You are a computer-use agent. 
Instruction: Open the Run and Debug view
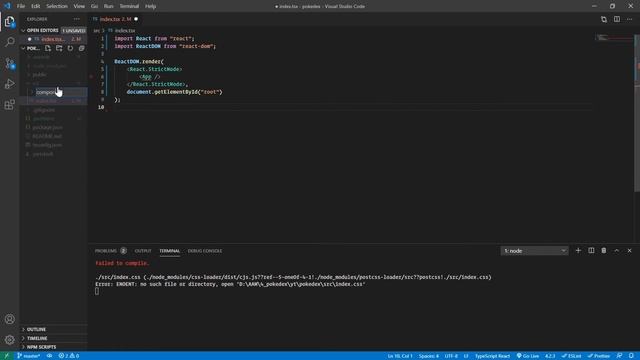tap(9, 84)
